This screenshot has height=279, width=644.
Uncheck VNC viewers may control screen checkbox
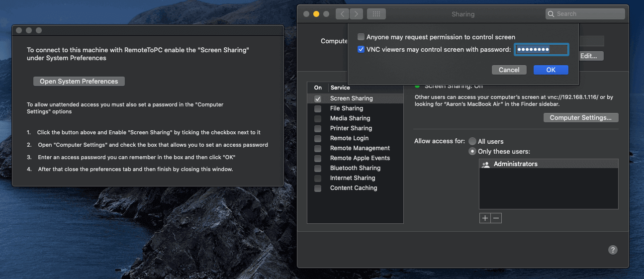361,49
